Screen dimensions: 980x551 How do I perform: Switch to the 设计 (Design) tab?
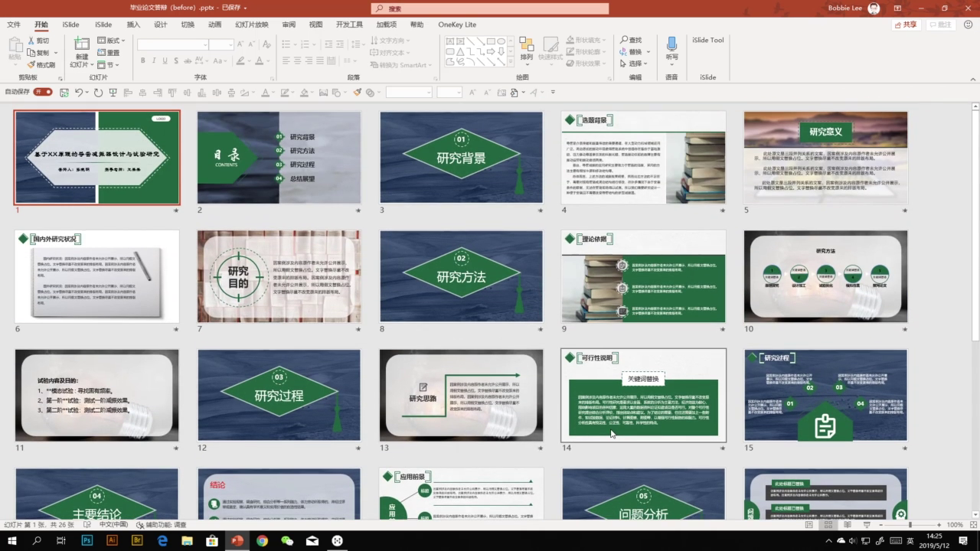160,24
